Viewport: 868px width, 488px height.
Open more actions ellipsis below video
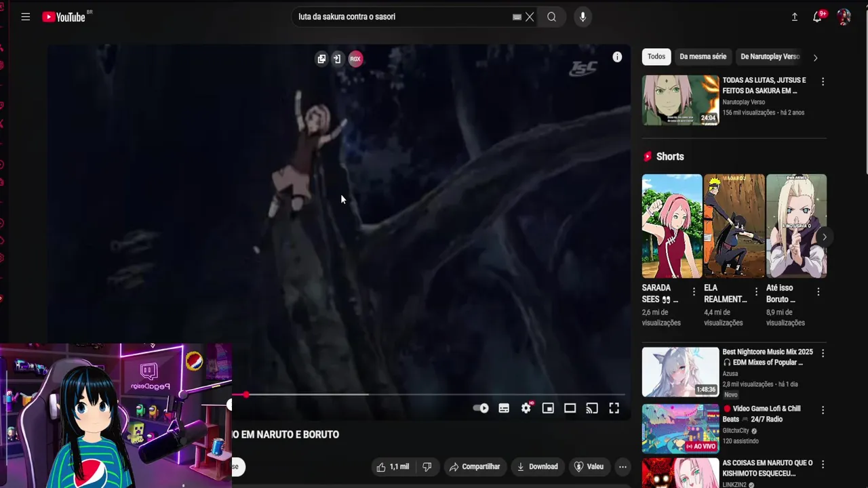point(623,466)
